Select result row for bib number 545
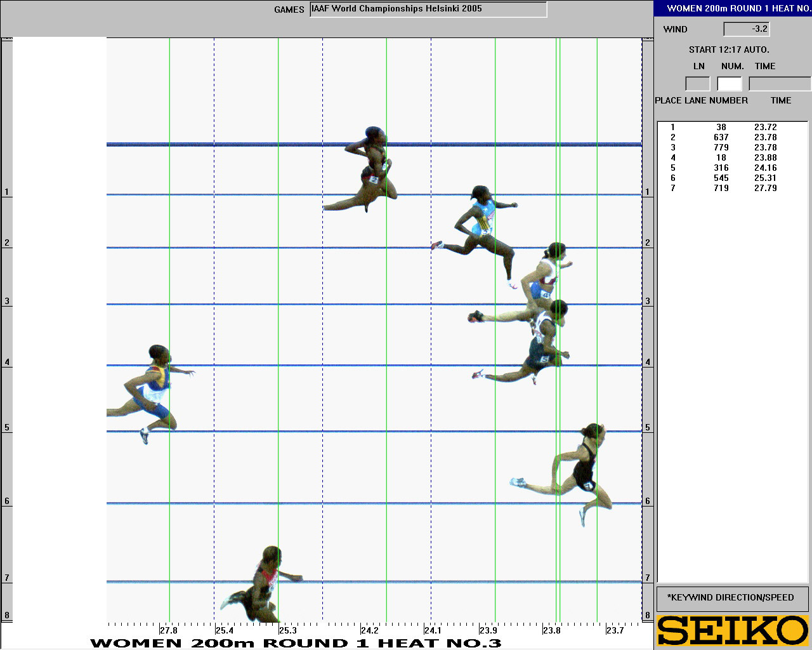This screenshot has height=650, width=812. (x=721, y=178)
